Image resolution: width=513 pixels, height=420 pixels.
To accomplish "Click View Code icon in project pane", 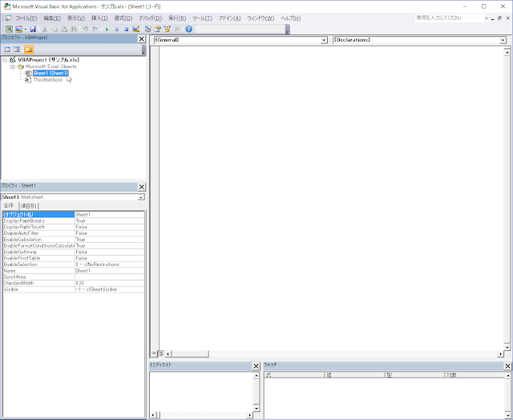I will [x=7, y=50].
